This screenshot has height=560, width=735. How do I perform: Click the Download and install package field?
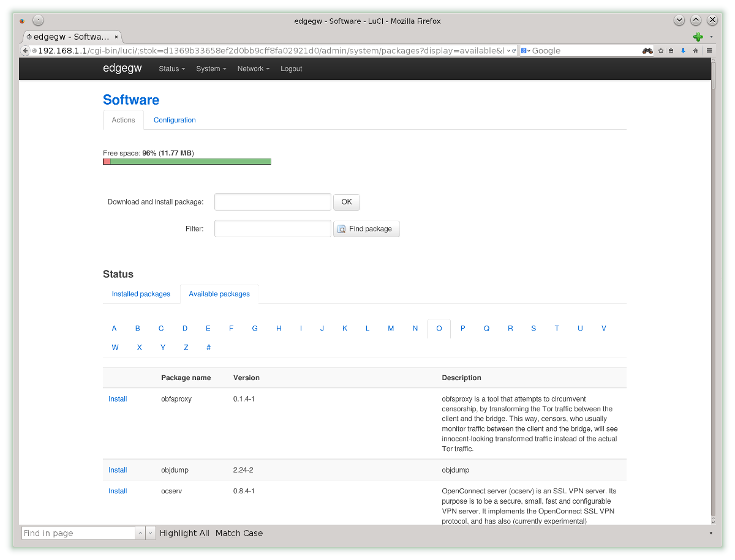coord(273,202)
